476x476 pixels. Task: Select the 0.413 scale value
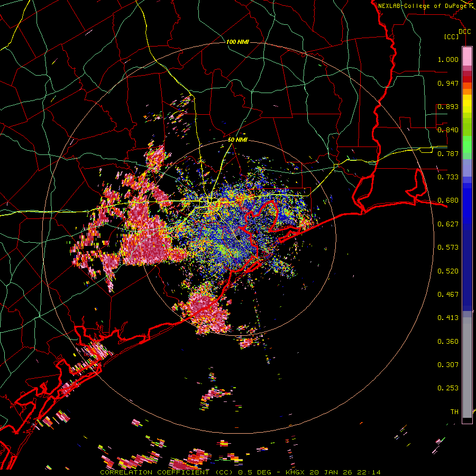pos(448,318)
